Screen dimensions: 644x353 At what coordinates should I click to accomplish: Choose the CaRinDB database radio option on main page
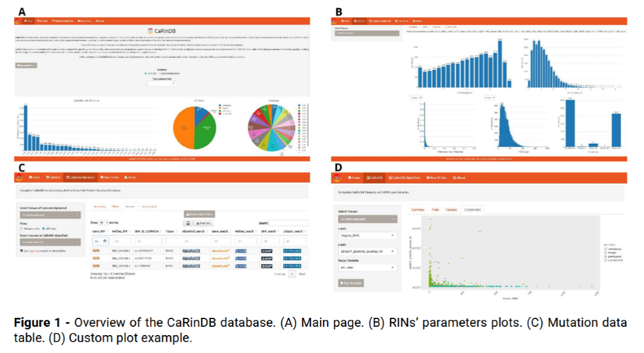tap(145, 73)
